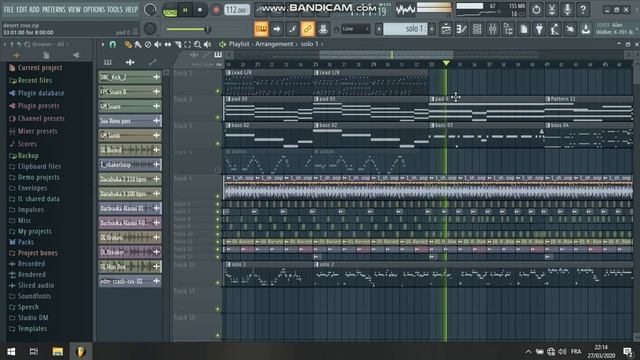Click the save/render cut icon in top bar
Image resolution: width=640 pixels, height=360 pixels.
click(552, 9)
